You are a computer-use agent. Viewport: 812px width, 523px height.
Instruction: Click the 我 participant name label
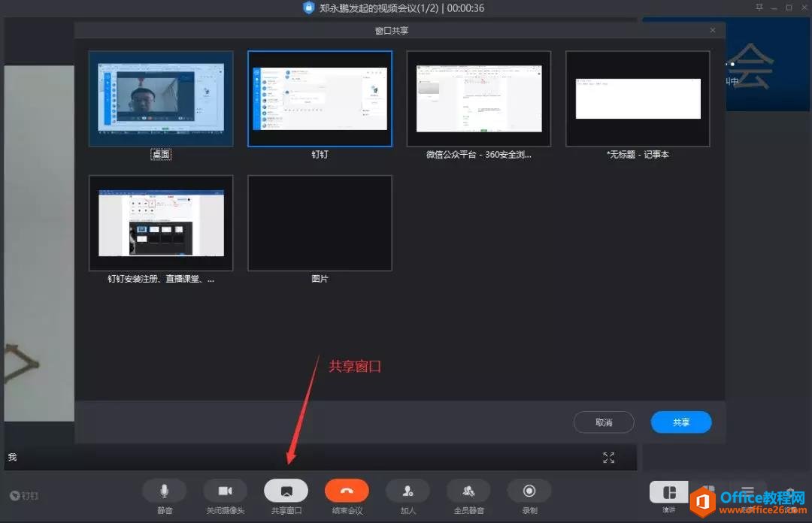coord(13,457)
